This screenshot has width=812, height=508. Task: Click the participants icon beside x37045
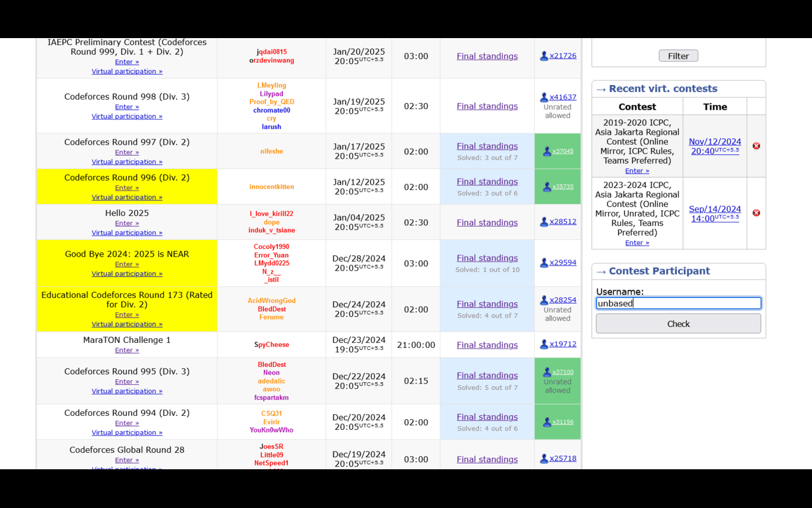[547, 151]
